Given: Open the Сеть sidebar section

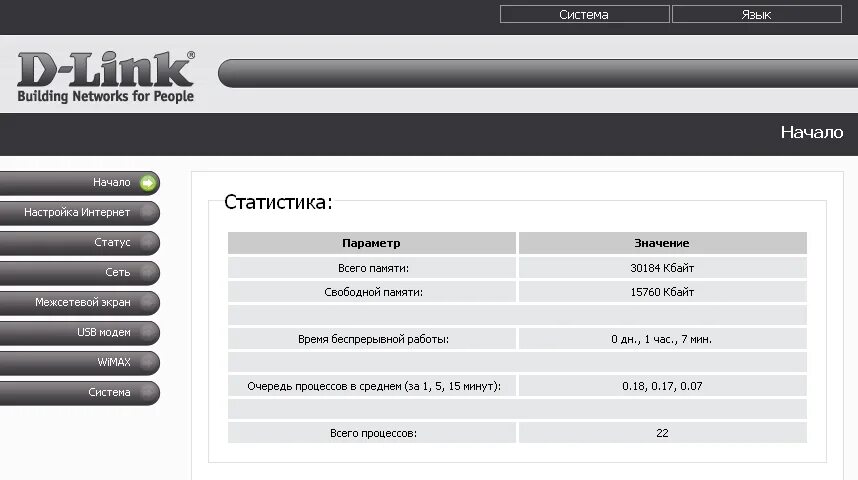Looking at the screenshot, I should click(79, 273).
